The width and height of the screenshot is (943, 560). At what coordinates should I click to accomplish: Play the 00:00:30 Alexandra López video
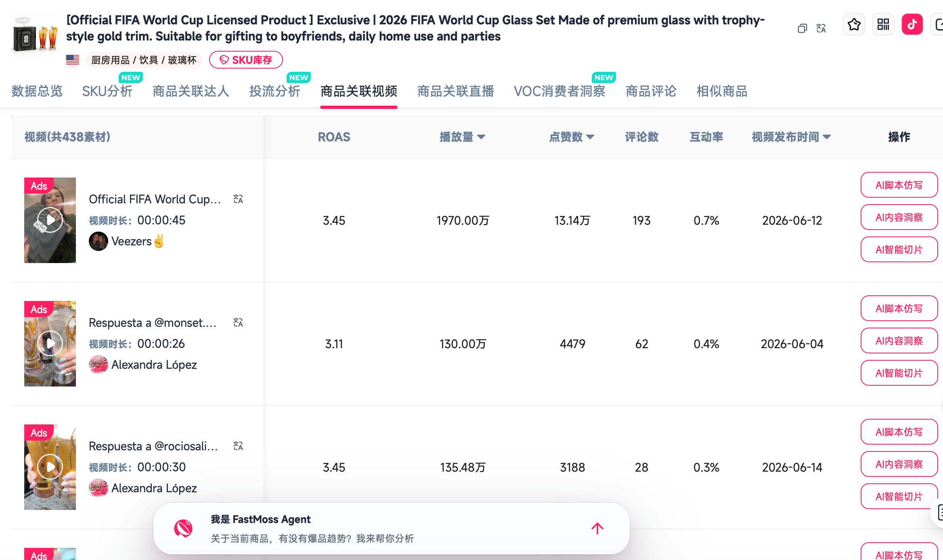(50, 467)
